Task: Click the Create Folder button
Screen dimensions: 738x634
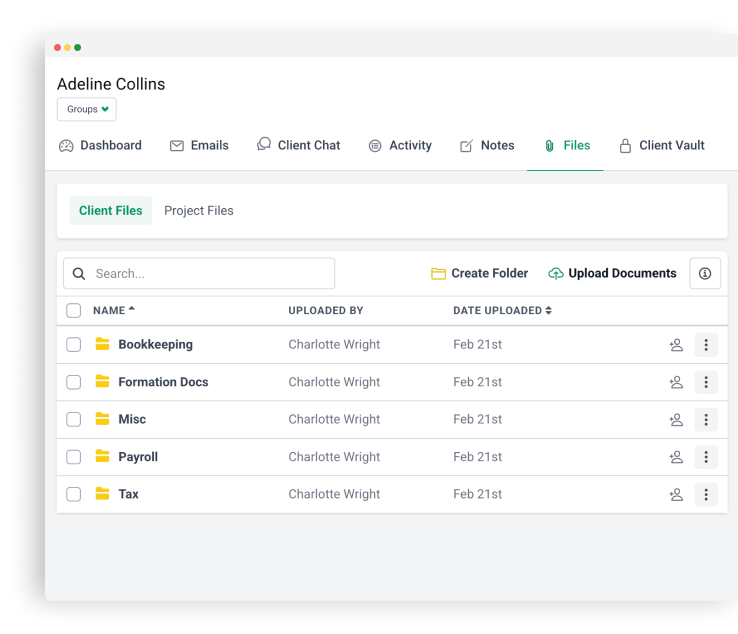Action: 480,273
